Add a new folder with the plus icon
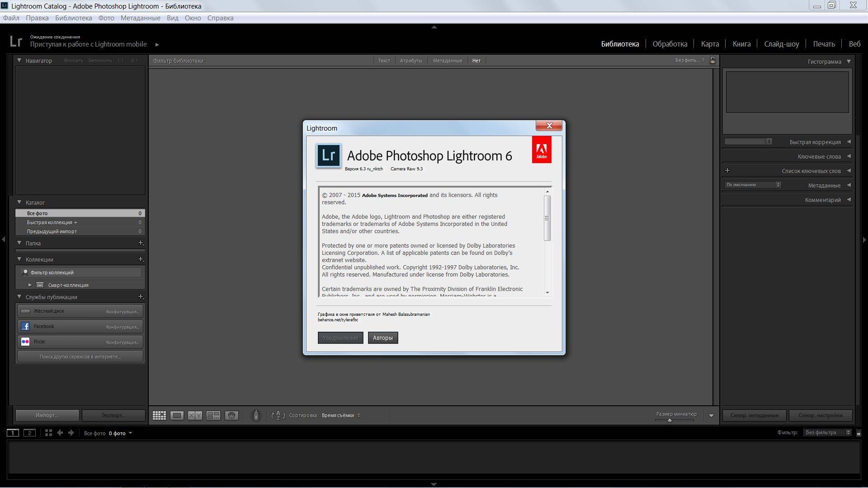The height and width of the screenshot is (488, 868). coord(141,243)
